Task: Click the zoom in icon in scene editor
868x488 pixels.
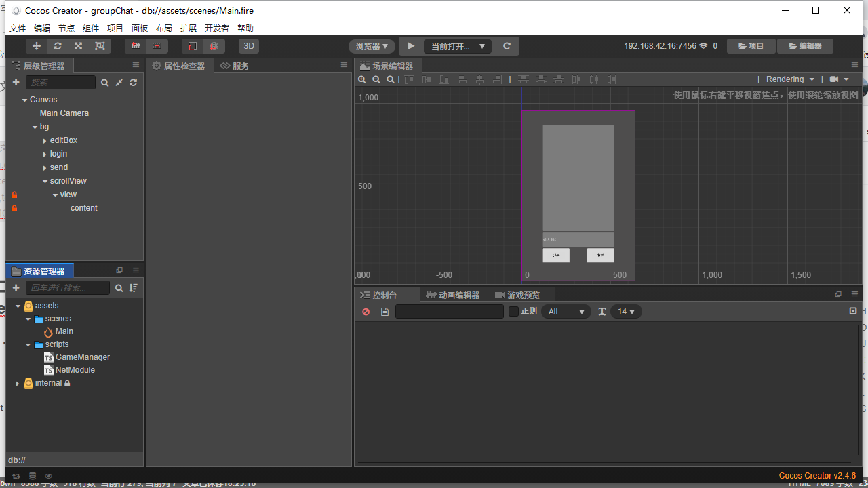Action: pos(362,79)
